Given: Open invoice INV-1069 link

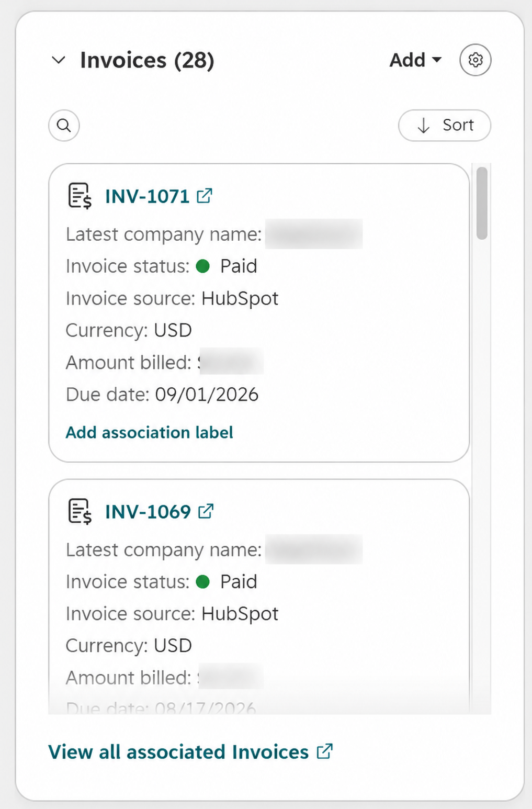Looking at the screenshot, I should pyautogui.click(x=148, y=512).
